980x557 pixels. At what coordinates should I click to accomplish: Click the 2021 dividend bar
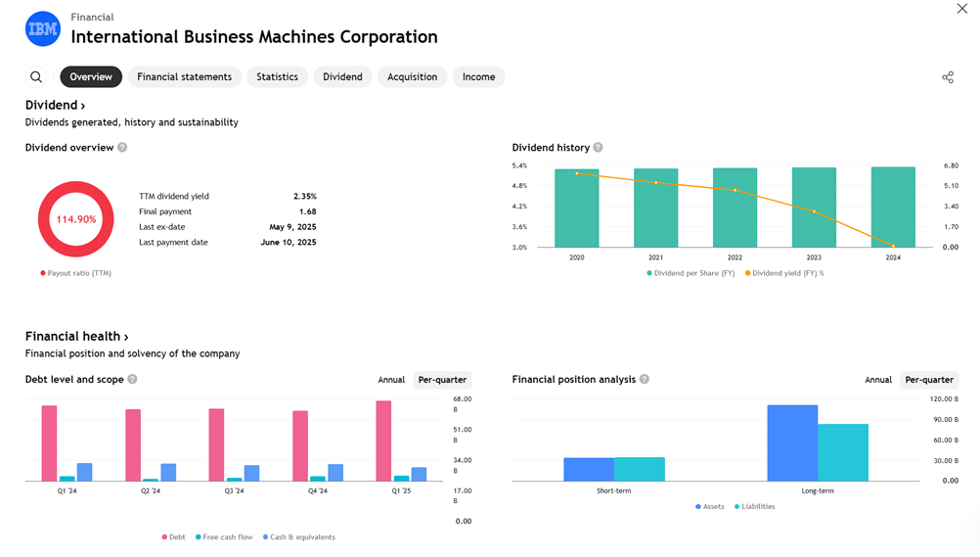[655, 208]
